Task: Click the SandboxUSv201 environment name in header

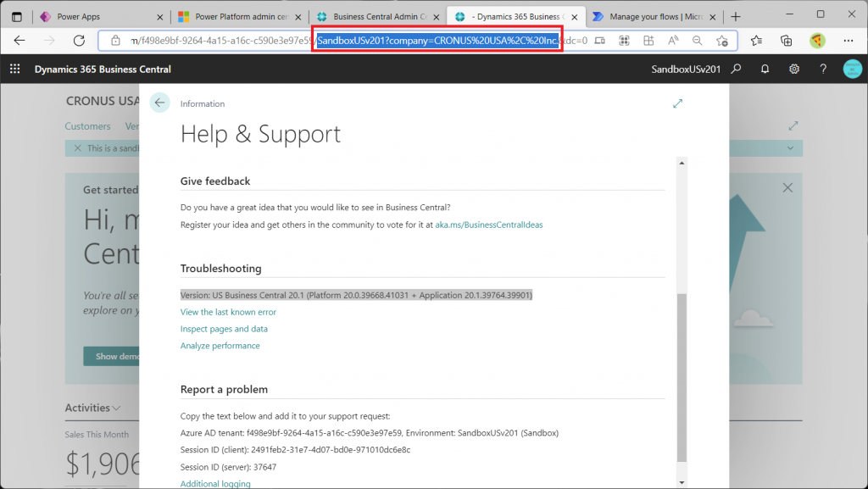Action: pyautogui.click(x=685, y=69)
